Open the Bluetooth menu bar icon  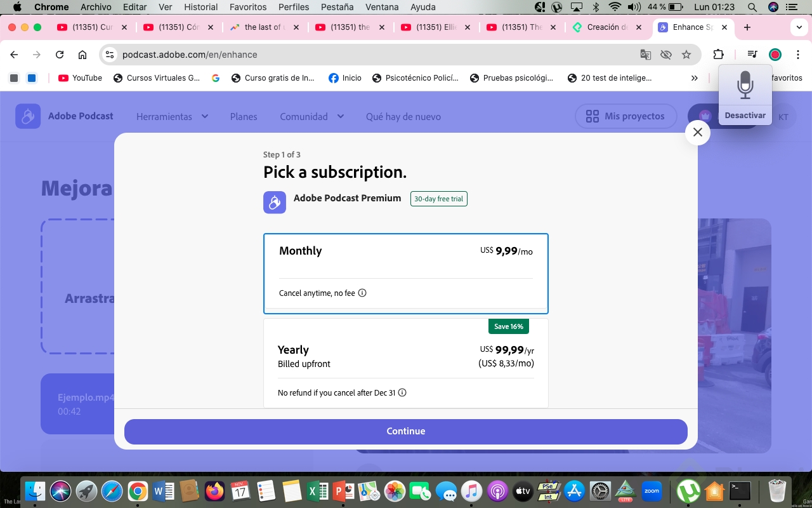click(x=596, y=7)
